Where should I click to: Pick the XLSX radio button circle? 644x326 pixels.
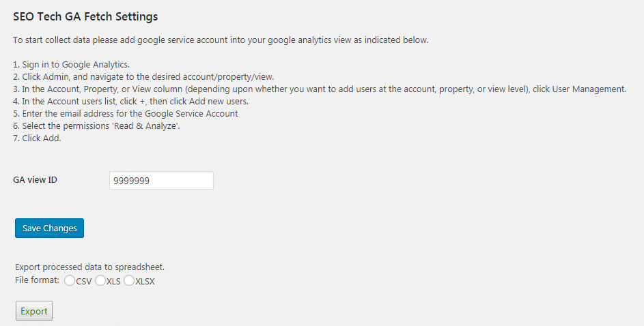pyautogui.click(x=129, y=281)
